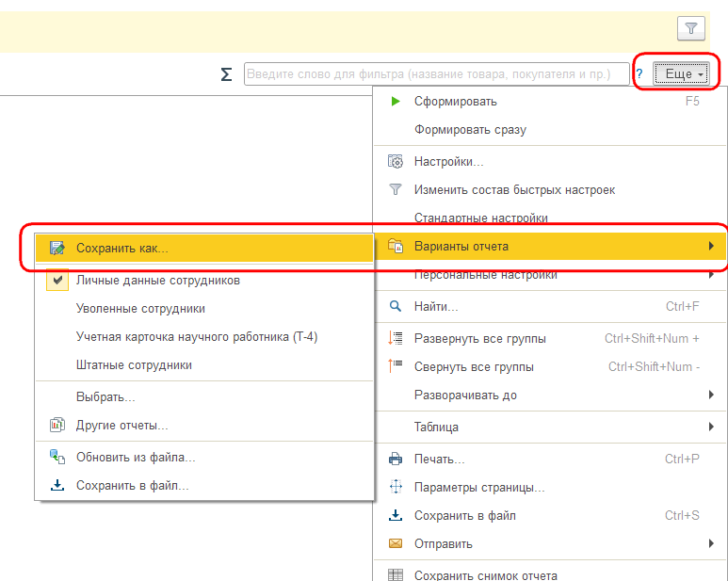The image size is (728, 581).
Task: Click the question mark help icon
Action: [x=639, y=74]
